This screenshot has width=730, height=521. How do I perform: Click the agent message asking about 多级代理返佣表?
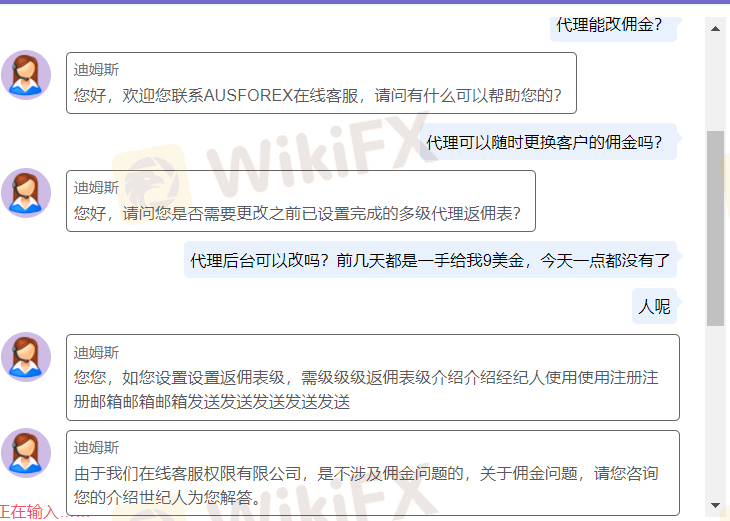tap(301, 201)
